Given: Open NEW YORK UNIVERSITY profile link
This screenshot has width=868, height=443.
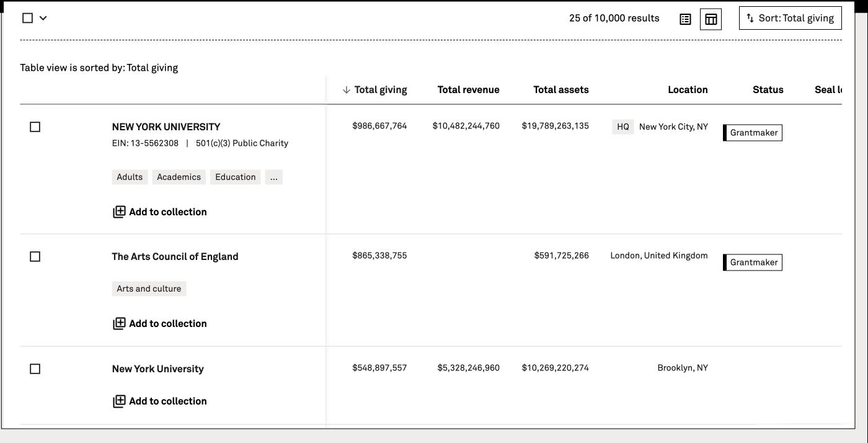Looking at the screenshot, I should tap(166, 127).
